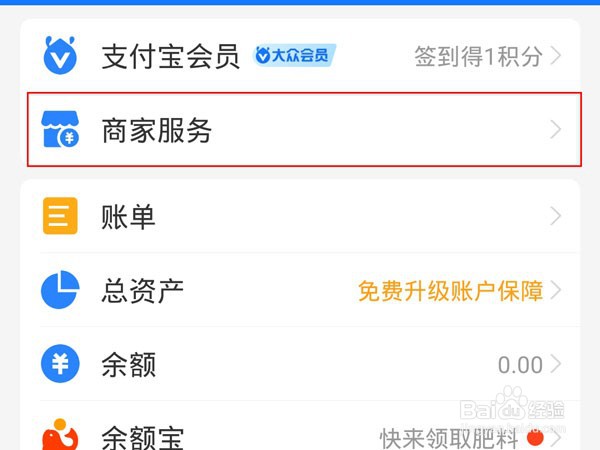Expand the chevron next to 签到得1积分
The width and height of the screenshot is (600, 450).
point(556,55)
